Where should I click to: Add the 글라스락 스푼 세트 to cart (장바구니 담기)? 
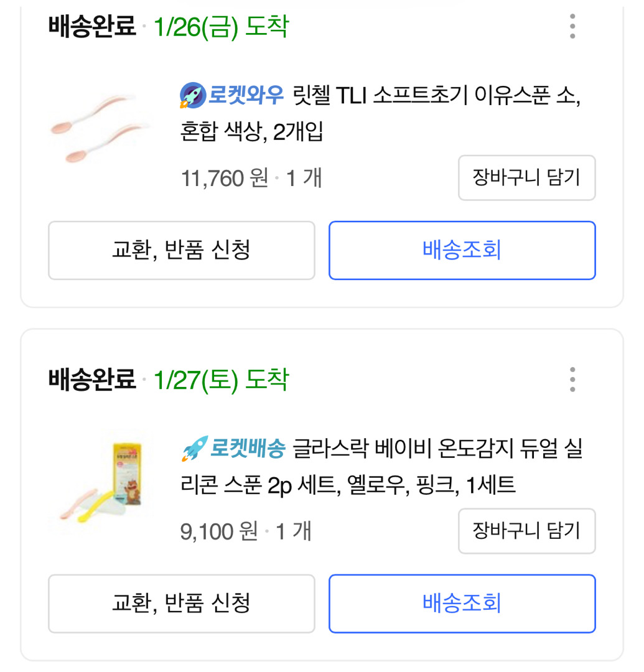pyautogui.click(x=526, y=531)
